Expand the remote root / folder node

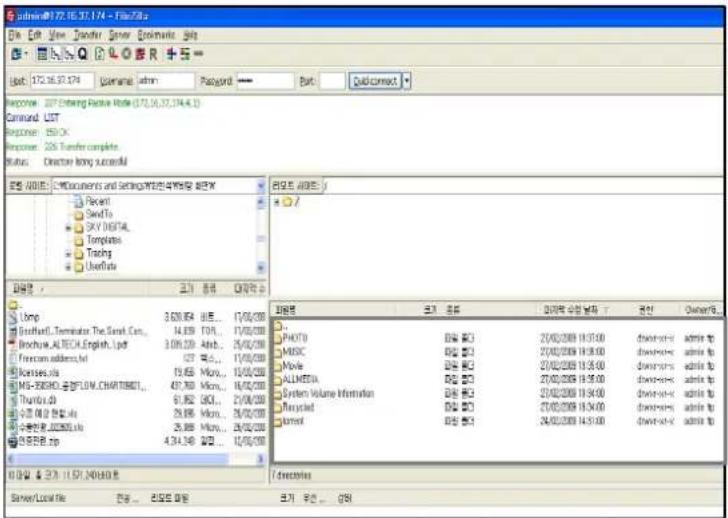pos(277,202)
